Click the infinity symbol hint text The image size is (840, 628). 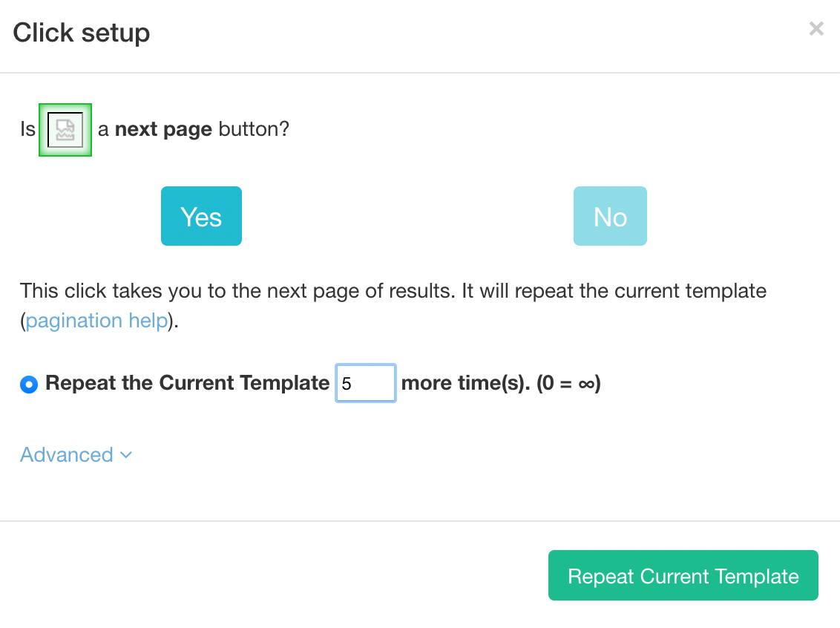pos(586,385)
